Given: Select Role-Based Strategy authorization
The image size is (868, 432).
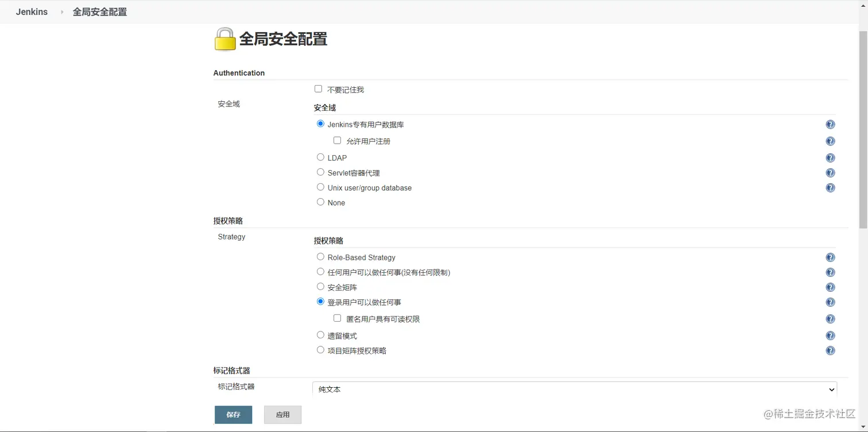Looking at the screenshot, I should coord(320,257).
